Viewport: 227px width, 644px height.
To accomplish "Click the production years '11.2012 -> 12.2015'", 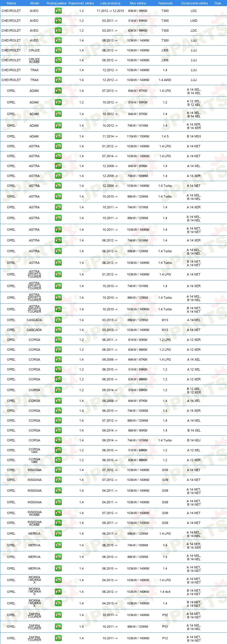I will pyautogui.click(x=110, y=11).
